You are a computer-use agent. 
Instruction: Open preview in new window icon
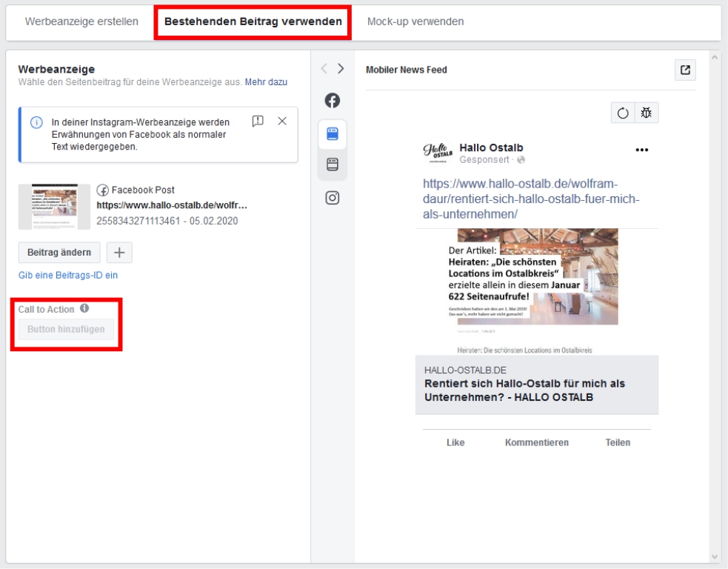click(685, 70)
